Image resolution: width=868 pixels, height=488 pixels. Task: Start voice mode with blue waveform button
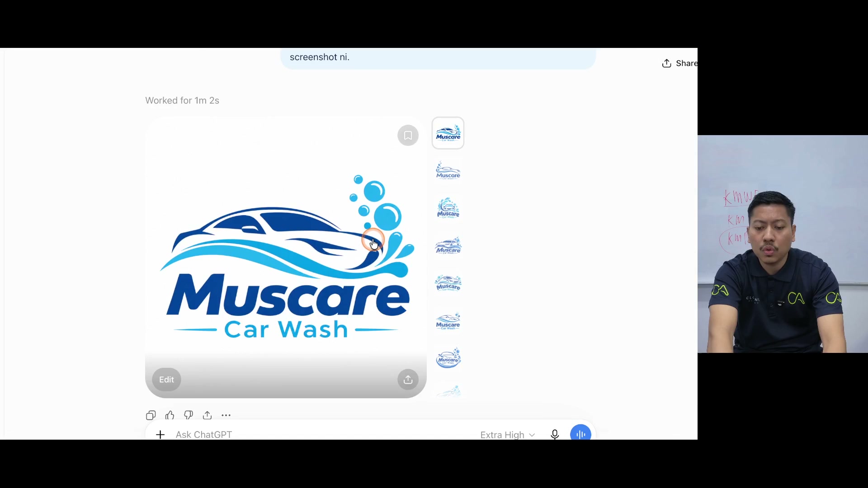click(580, 433)
